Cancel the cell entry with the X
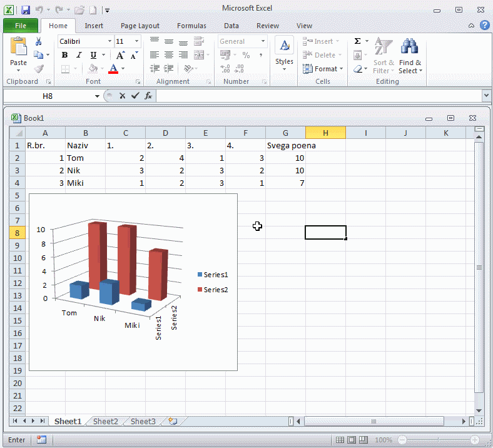This screenshot has height=448, width=493. [x=122, y=96]
